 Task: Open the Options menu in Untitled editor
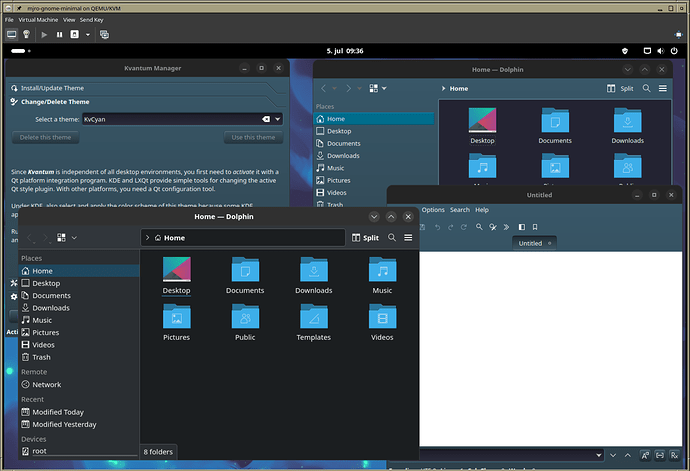[x=433, y=210]
